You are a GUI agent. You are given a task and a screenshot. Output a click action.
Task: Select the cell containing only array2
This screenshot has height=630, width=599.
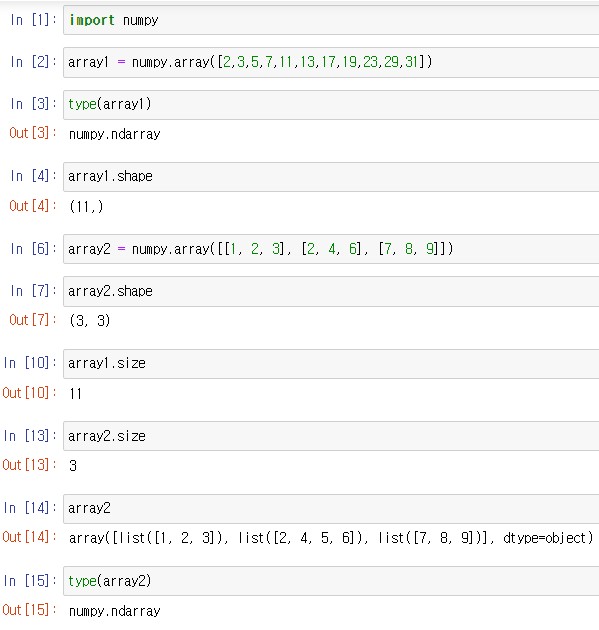331,509
